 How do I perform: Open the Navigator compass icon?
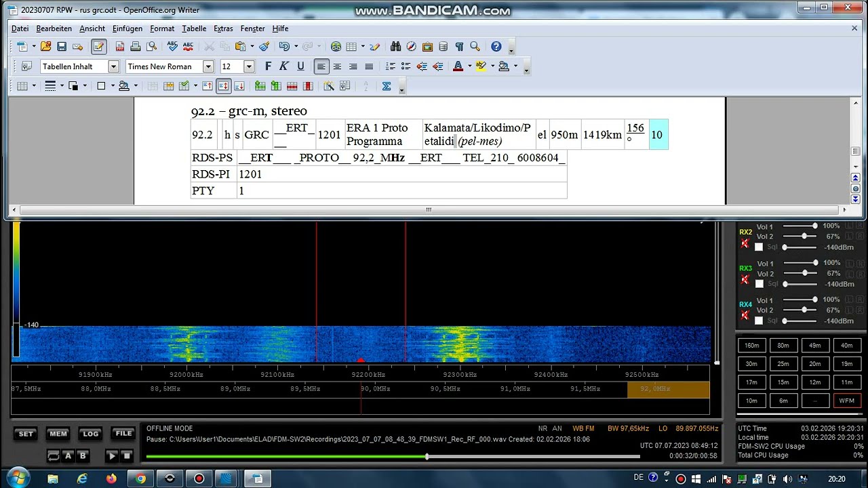412,47
